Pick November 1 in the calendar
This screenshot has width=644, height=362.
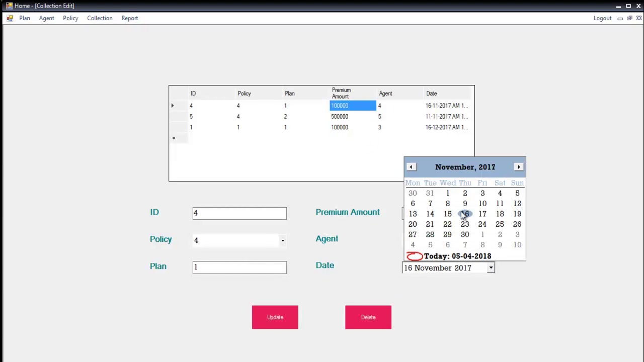tap(447, 194)
